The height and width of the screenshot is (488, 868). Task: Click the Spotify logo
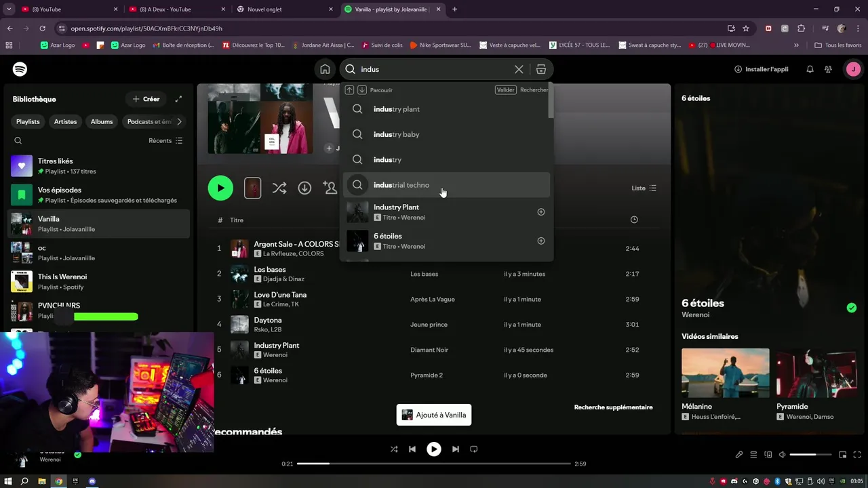20,69
